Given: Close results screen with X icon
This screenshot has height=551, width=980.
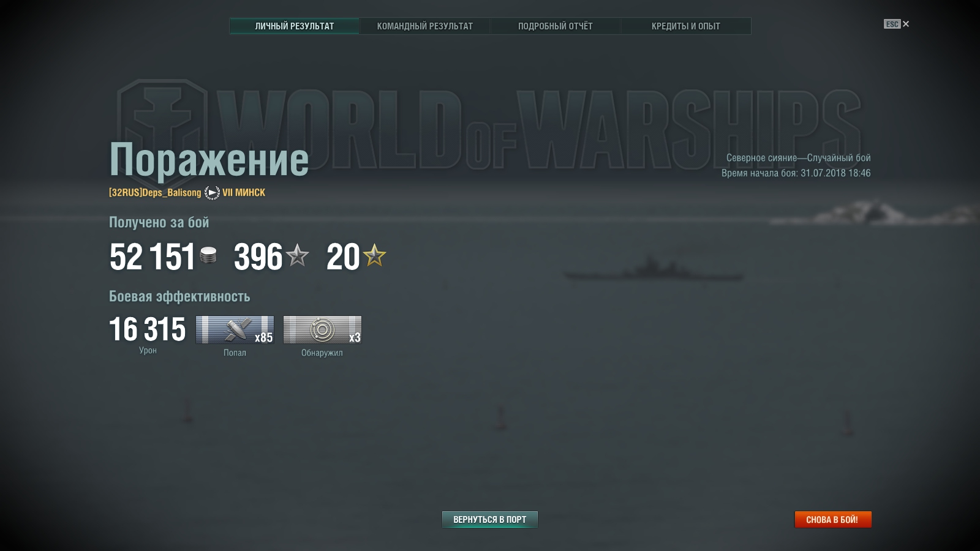Looking at the screenshot, I should [906, 24].
